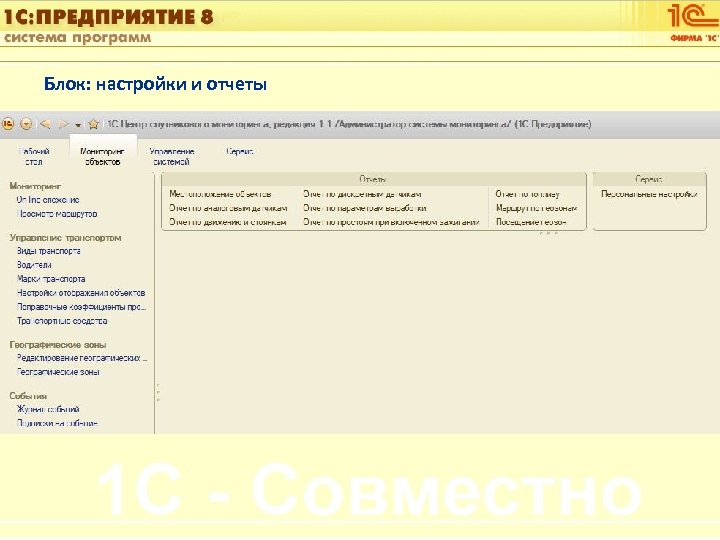Switch to the Рабочий стол tab
The width and height of the screenshot is (720, 540).
coord(34,157)
